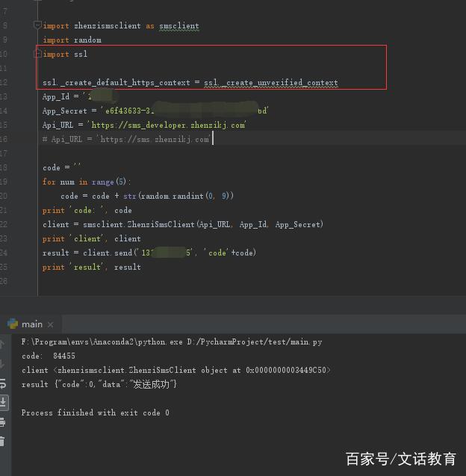Click Process finished with exit code 0
This screenshot has height=476, width=466.
coord(96,412)
